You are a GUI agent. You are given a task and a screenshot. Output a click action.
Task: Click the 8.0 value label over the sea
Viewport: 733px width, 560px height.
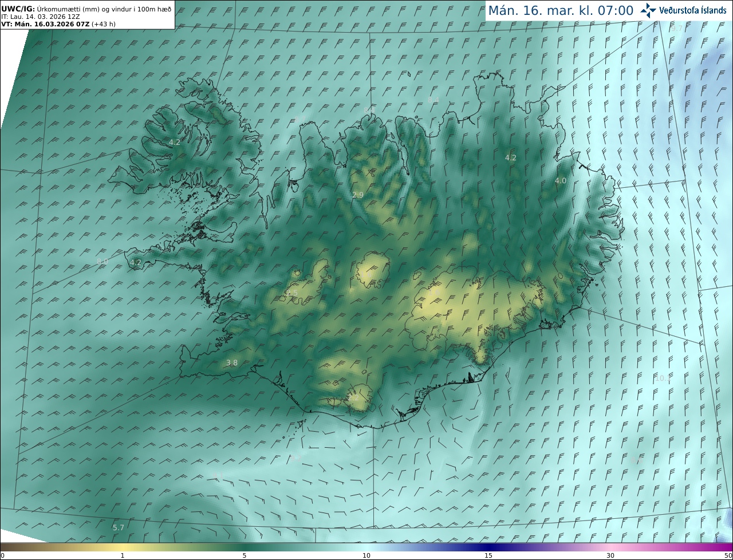pyautogui.click(x=103, y=262)
